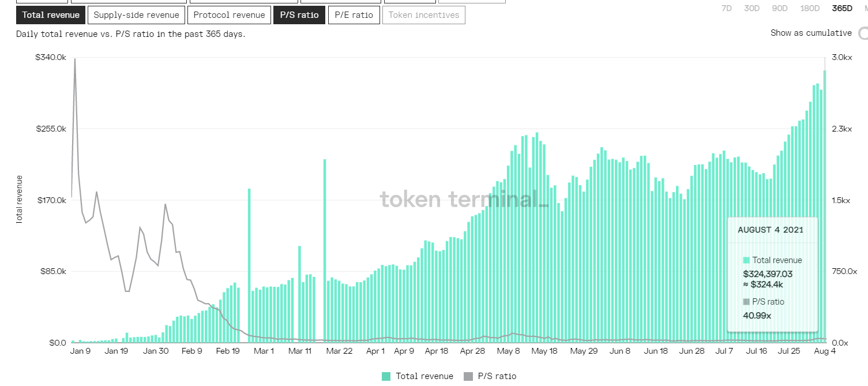Click the $0.0 y-axis label
Image resolution: width=868 pixels, height=386 pixels.
click(58, 343)
